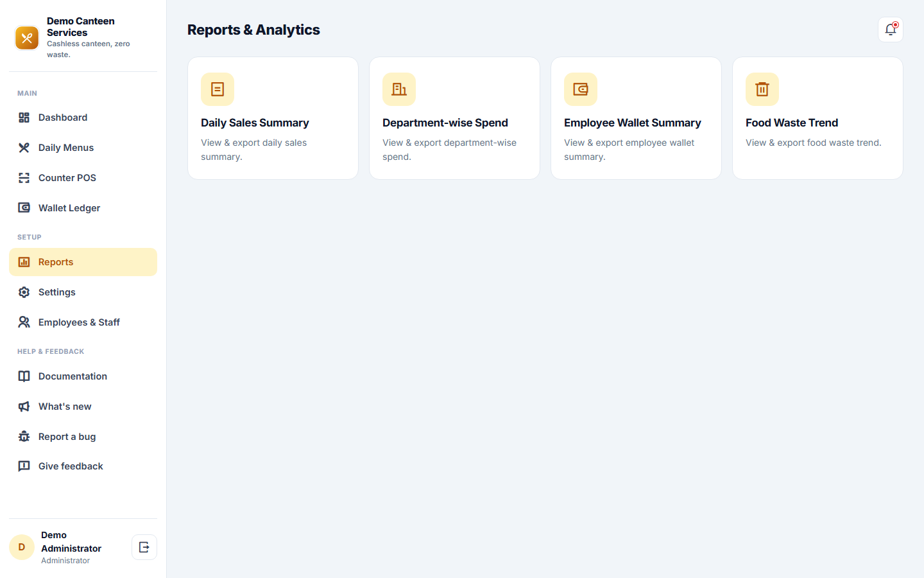Click the Counter POS scanner icon

[24, 178]
